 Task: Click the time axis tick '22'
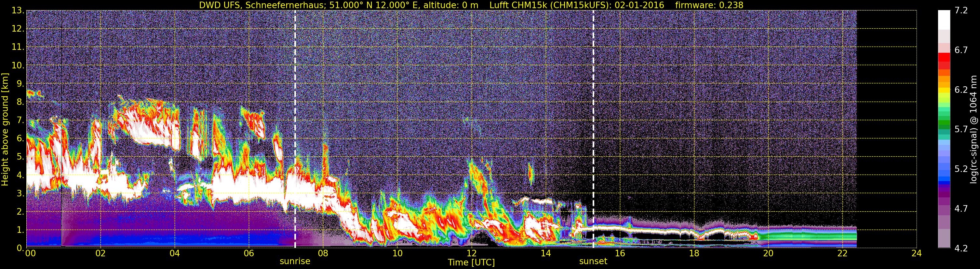point(842,253)
